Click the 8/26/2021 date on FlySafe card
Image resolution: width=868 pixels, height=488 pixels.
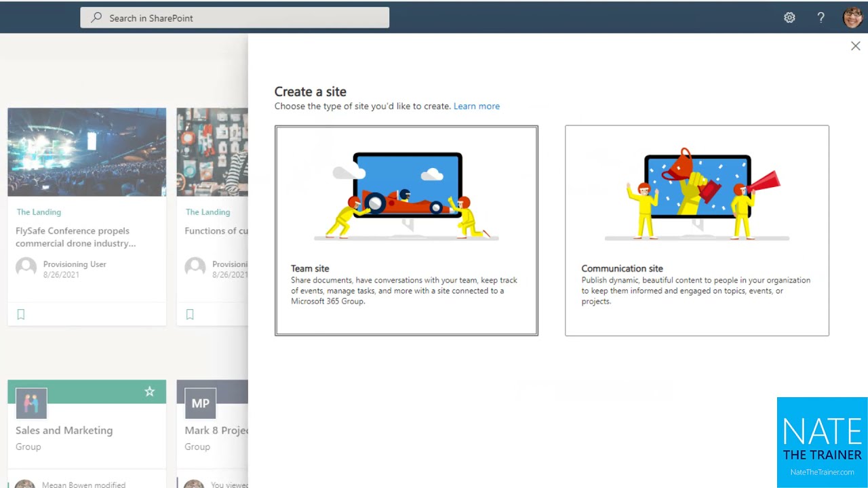61,274
